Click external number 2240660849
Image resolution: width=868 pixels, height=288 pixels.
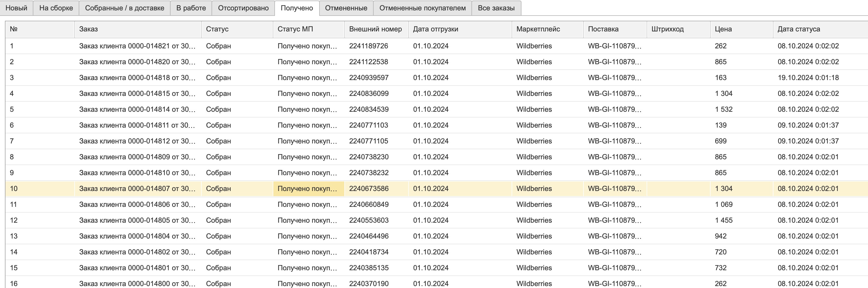point(369,204)
